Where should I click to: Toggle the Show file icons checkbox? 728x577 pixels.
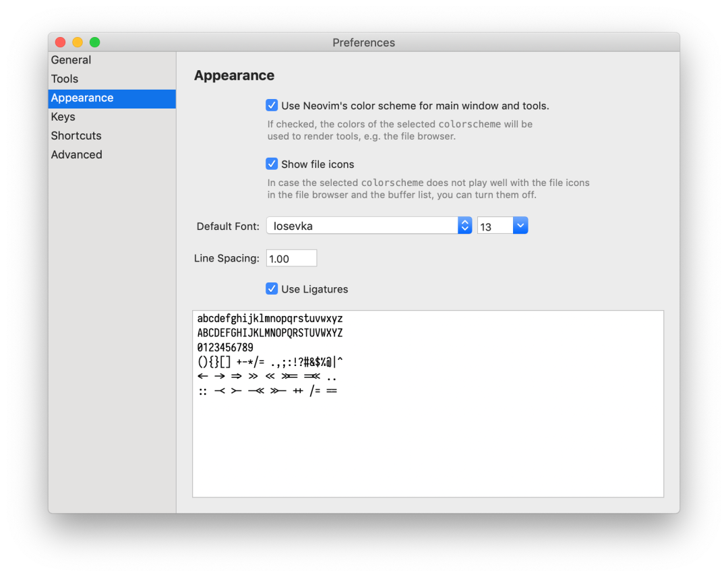coord(272,164)
